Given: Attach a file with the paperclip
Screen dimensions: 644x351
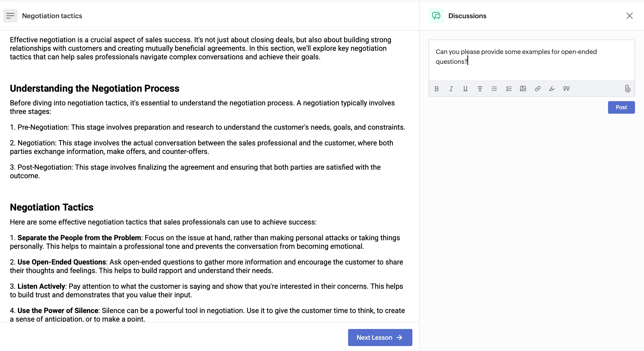Looking at the screenshot, I should [627, 89].
